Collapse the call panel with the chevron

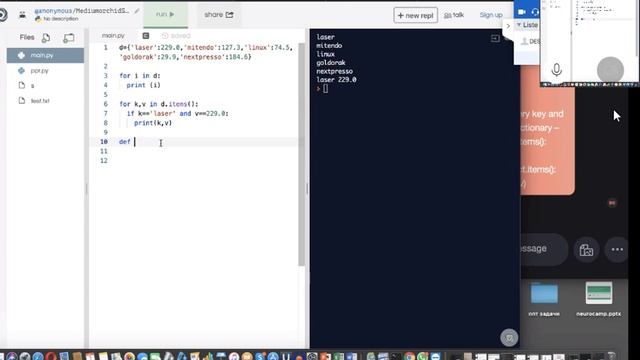coord(508,26)
